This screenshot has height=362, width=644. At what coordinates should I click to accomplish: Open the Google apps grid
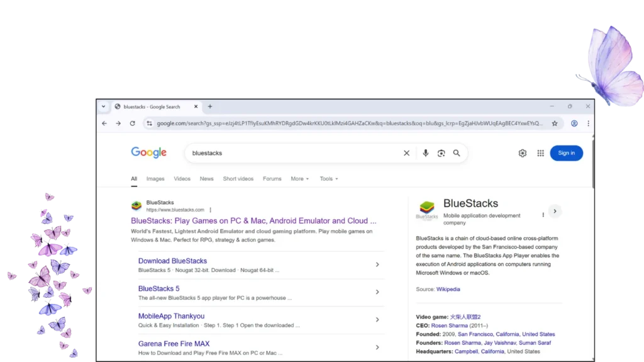point(540,153)
